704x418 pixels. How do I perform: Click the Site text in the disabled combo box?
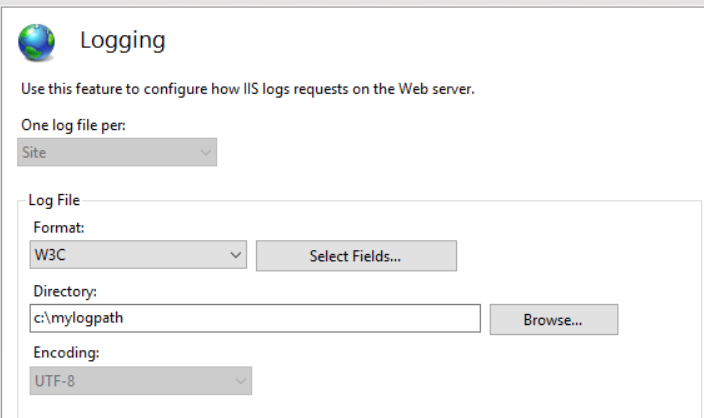[x=35, y=153]
